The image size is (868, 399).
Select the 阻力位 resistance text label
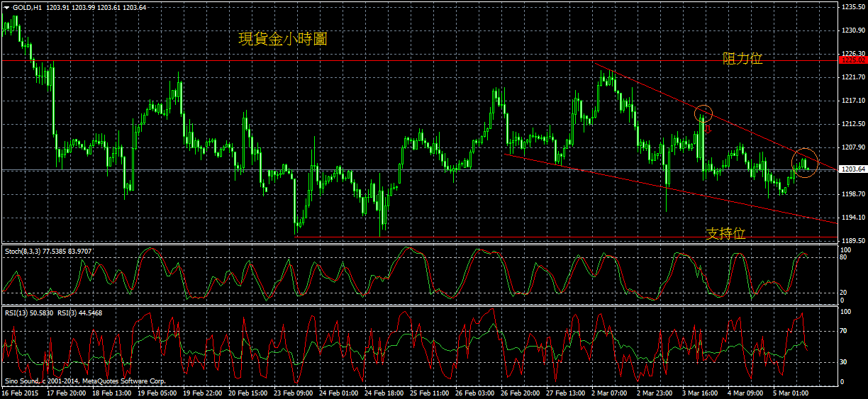[x=742, y=59]
